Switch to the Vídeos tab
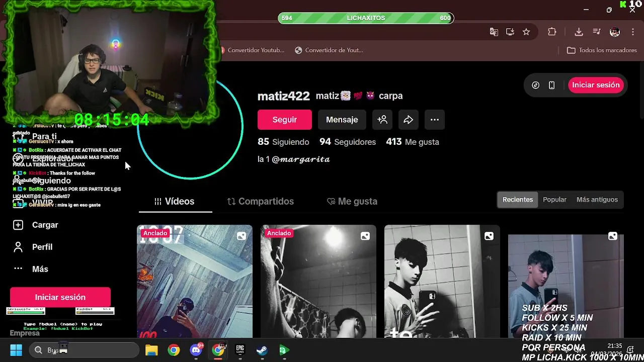 [x=175, y=201]
